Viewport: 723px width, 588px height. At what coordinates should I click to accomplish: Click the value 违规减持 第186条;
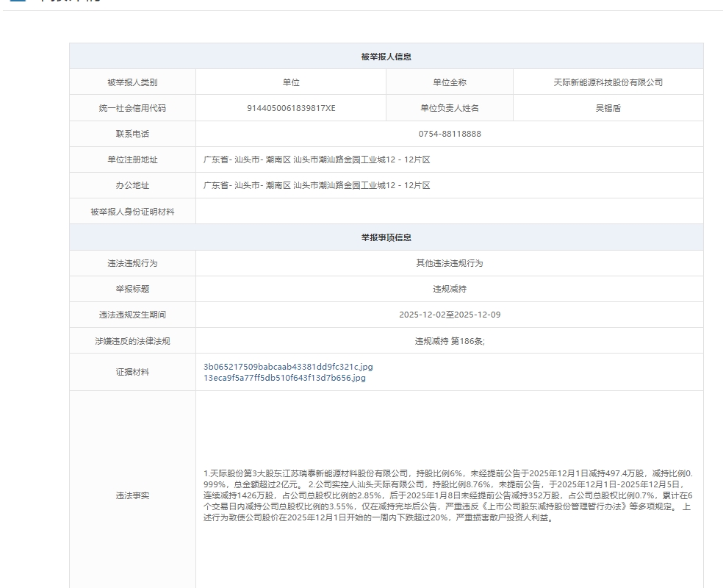click(450, 341)
